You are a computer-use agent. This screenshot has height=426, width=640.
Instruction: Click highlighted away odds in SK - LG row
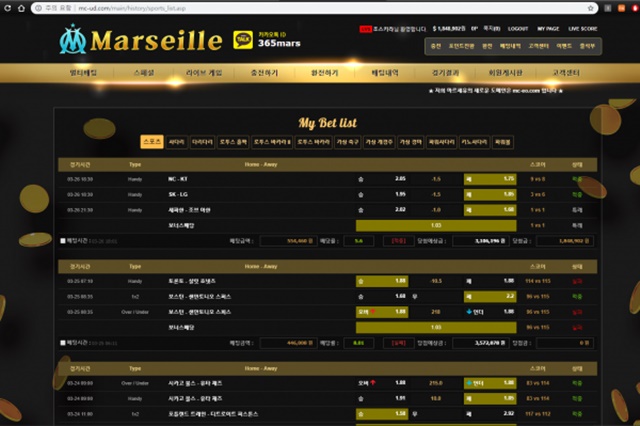490,195
